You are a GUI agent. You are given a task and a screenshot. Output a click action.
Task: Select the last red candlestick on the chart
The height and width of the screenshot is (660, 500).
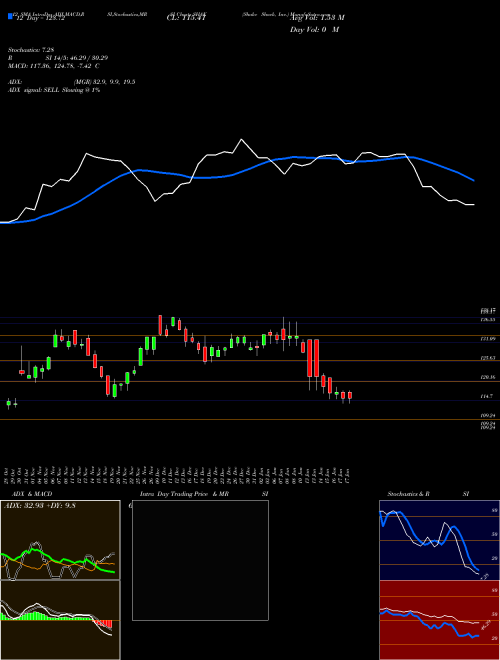(x=350, y=396)
